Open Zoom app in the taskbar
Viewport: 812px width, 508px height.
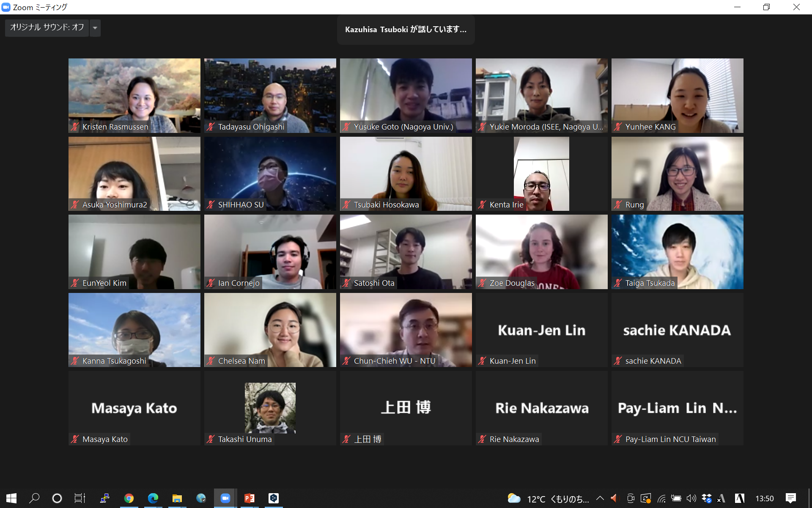click(225, 498)
